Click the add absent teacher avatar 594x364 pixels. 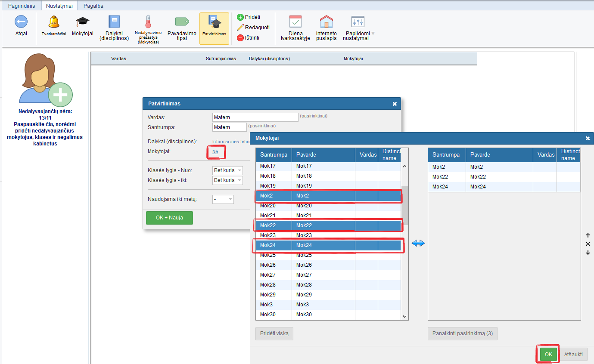(x=45, y=80)
